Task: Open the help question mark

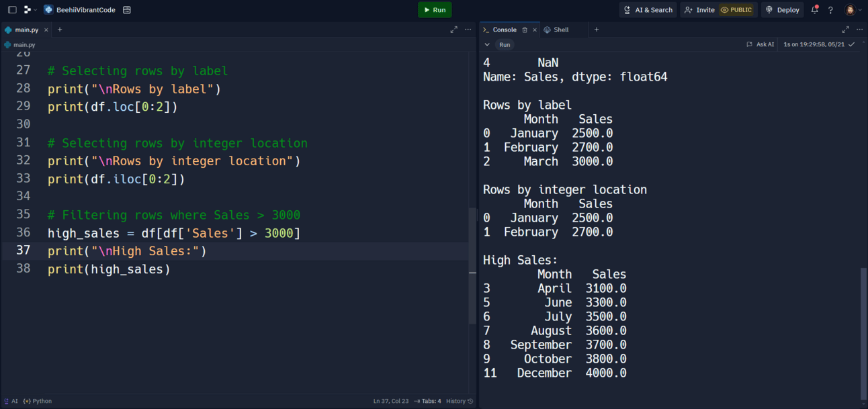Action: [830, 10]
